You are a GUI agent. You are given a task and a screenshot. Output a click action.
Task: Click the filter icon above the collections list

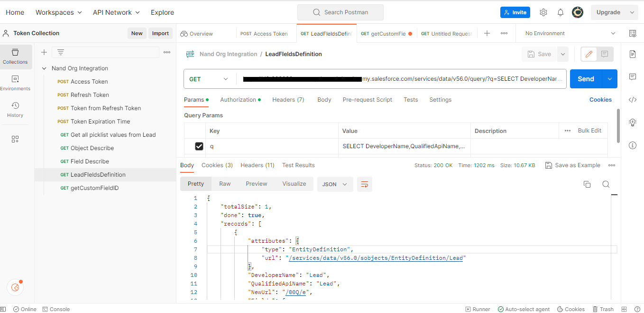(61, 52)
